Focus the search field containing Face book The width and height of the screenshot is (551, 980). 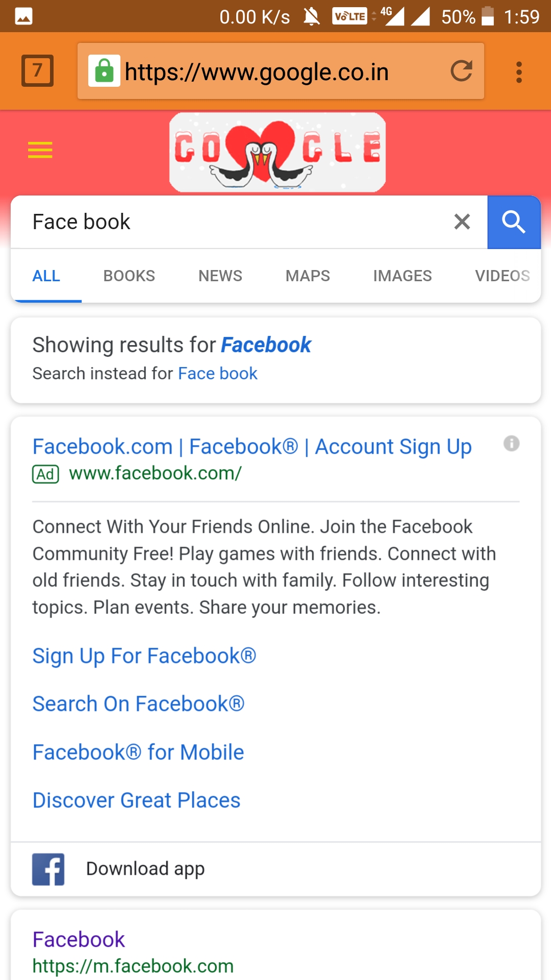(230, 222)
